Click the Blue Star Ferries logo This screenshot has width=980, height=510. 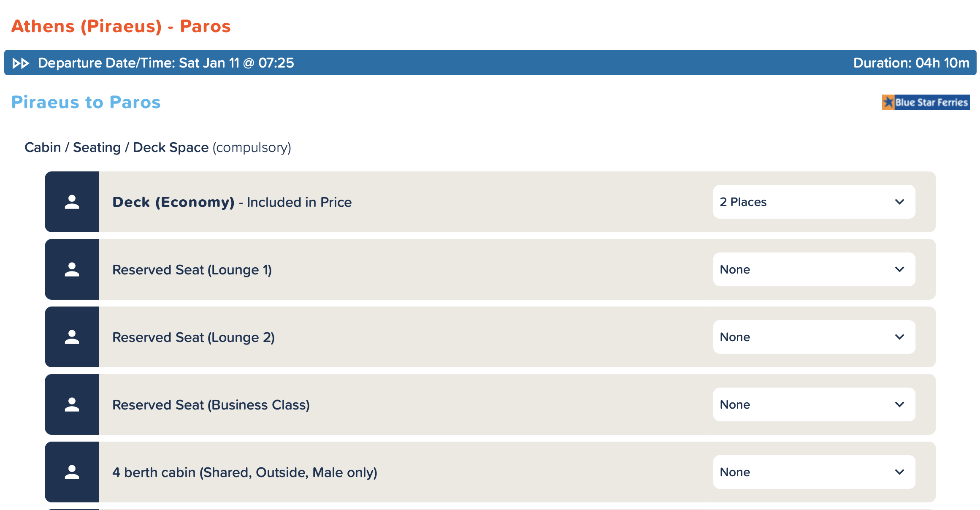click(926, 102)
